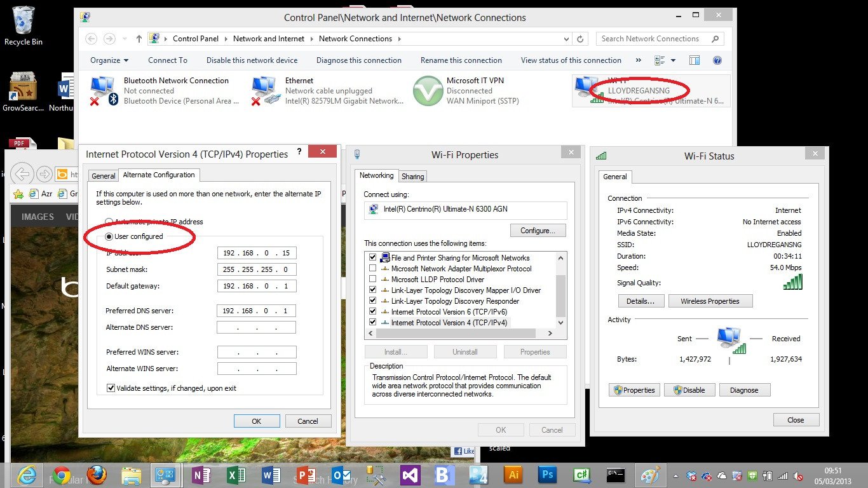Click the protocol list vertical scrollbar
This screenshot has width=868, height=488.
click(560, 295)
